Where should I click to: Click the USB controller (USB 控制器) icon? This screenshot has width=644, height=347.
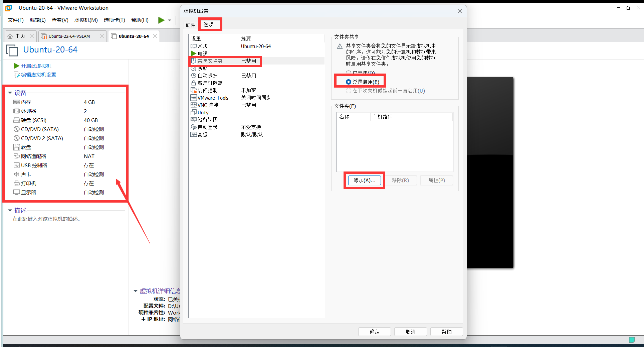pos(17,165)
